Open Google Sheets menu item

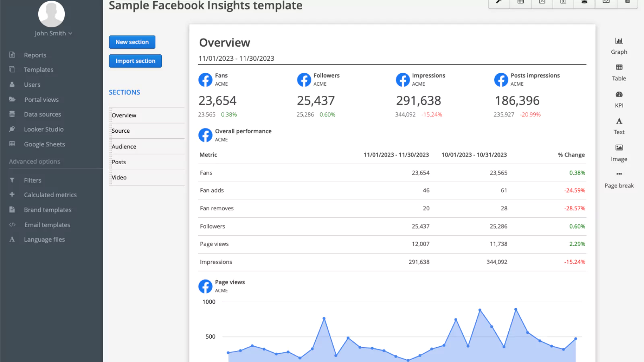pos(44,144)
